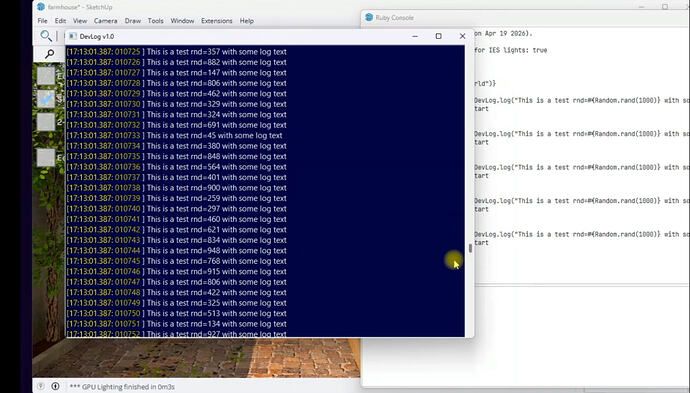Image resolution: width=690 pixels, height=393 pixels.
Task: Click log line 010725 with rnd=357
Action: (176, 51)
